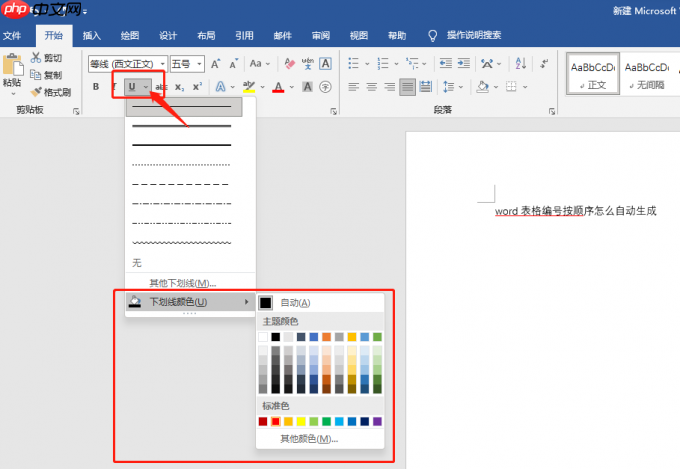This screenshot has height=469, width=680.
Task: Open the Phonetic Guide icon
Action: click(307, 64)
